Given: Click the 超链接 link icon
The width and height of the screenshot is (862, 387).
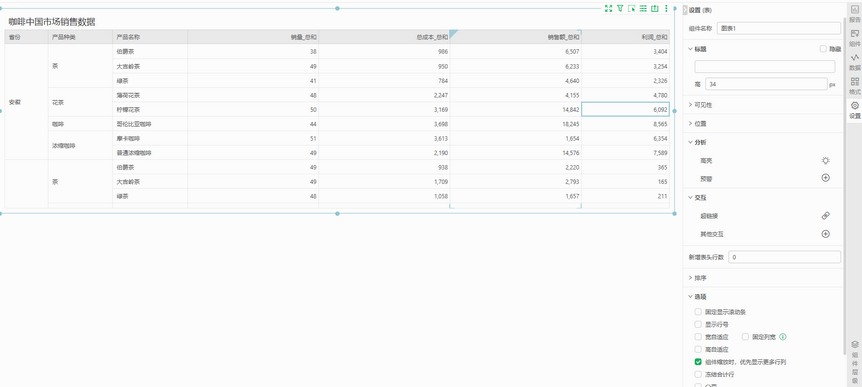Looking at the screenshot, I should (825, 216).
